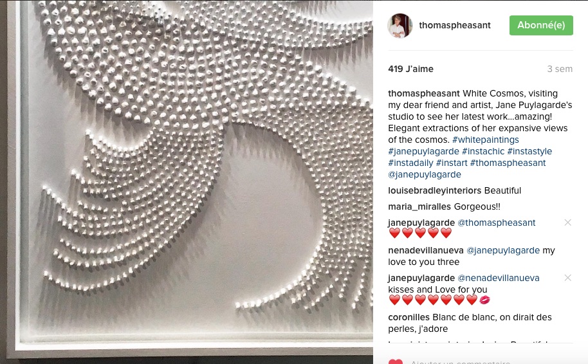This screenshot has width=588, height=364.
Task: View the 419 J'aime likes list
Action: (x=410, y=69)
